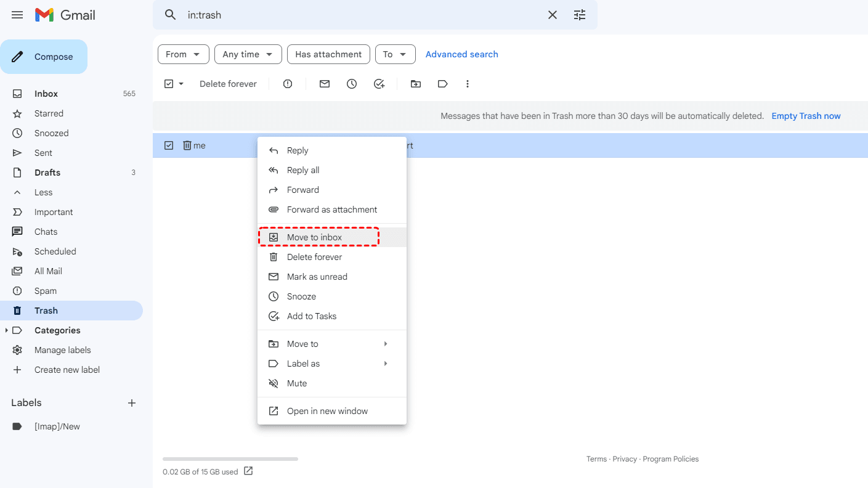Click the Mark as unread envelope icon
868x488 pixels.
[325, 84]
